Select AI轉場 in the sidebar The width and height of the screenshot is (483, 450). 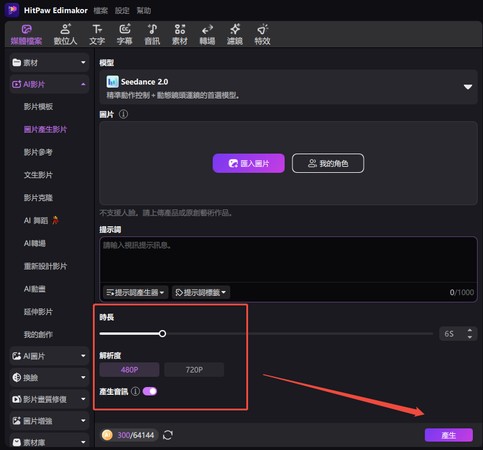(x=35, y=243)
